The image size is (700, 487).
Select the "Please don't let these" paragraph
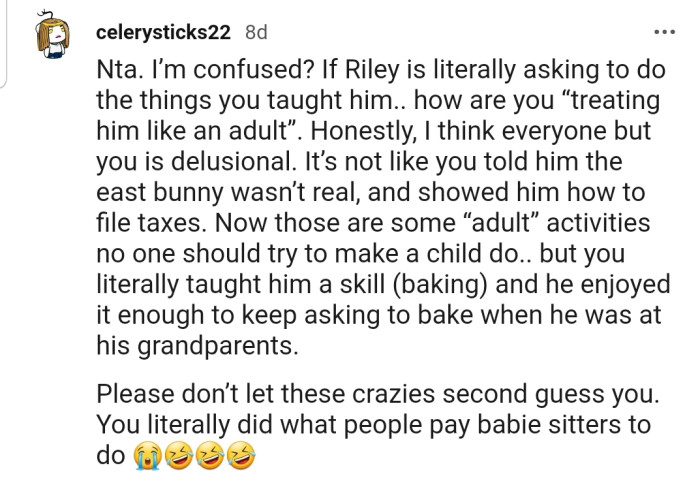(378, 425)
